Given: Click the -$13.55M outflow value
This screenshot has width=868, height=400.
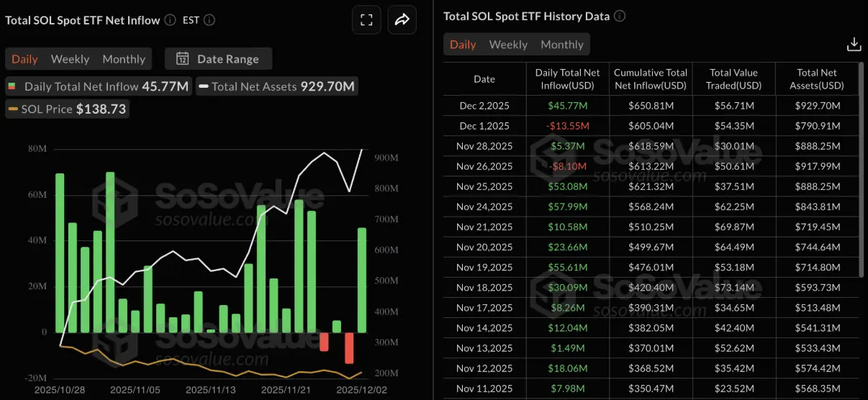Looking at the screenshot, I should point(568,126).
